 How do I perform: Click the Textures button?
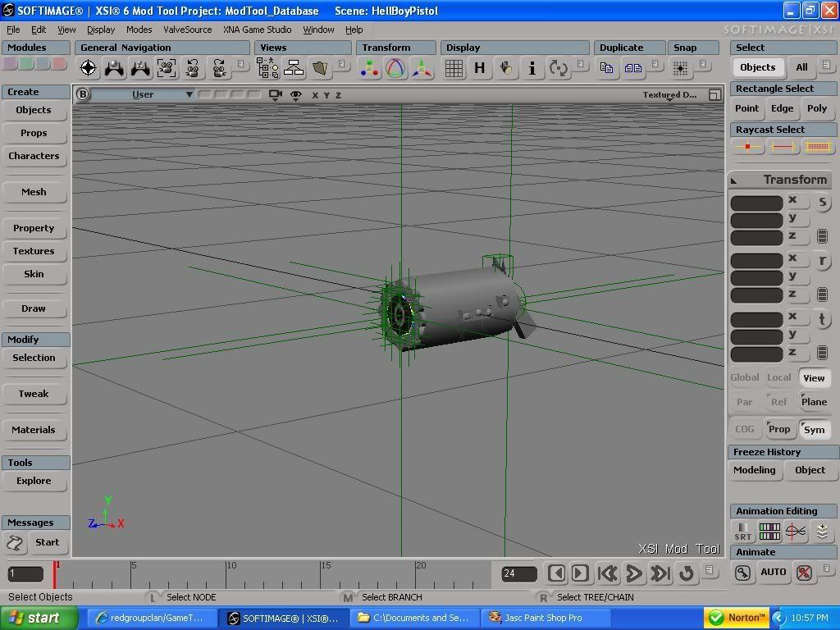click(34, 251)
